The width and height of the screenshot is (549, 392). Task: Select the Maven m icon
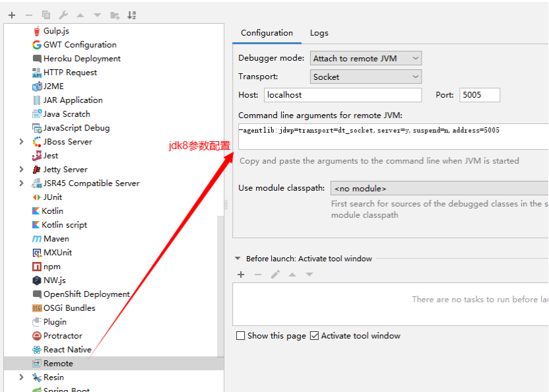click(x=37, y=239)
